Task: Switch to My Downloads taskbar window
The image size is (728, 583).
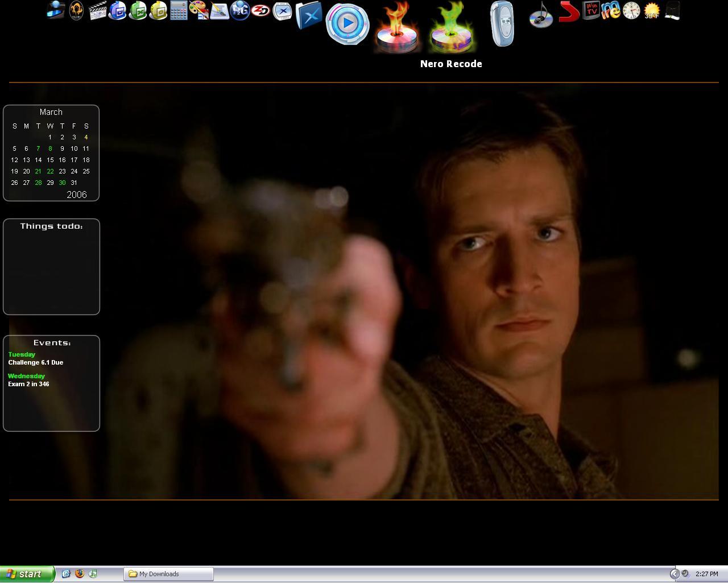Action: 169,574
